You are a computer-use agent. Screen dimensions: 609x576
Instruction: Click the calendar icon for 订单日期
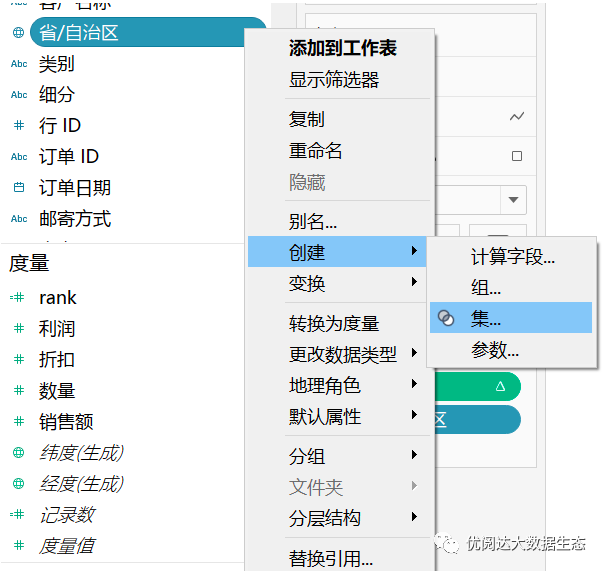point(18,188)
